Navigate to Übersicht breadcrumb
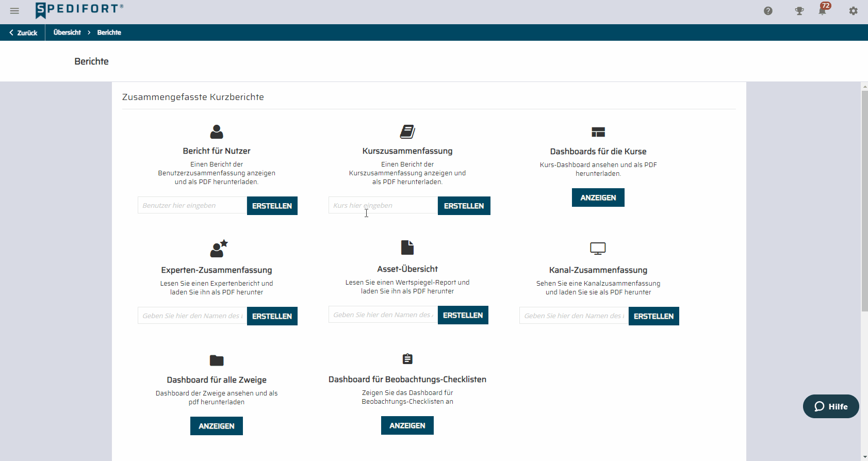The width and height of the screenshot is (868, 461). pos(67,32)
